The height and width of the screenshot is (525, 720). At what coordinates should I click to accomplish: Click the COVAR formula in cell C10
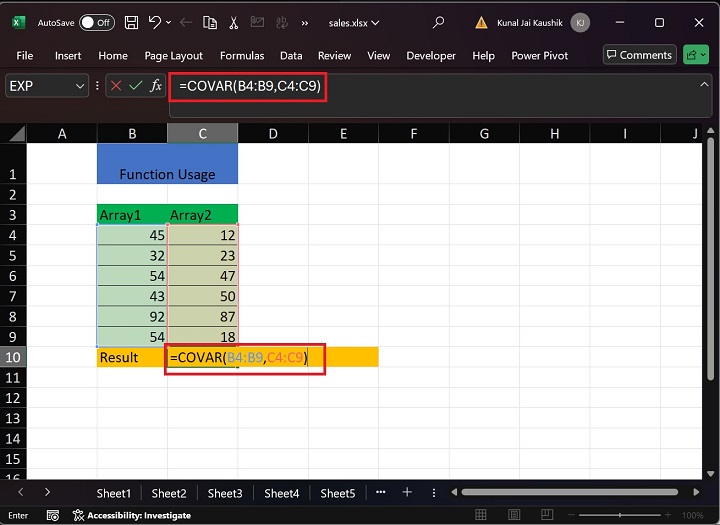pyautogui.click(x=239, y=357)
